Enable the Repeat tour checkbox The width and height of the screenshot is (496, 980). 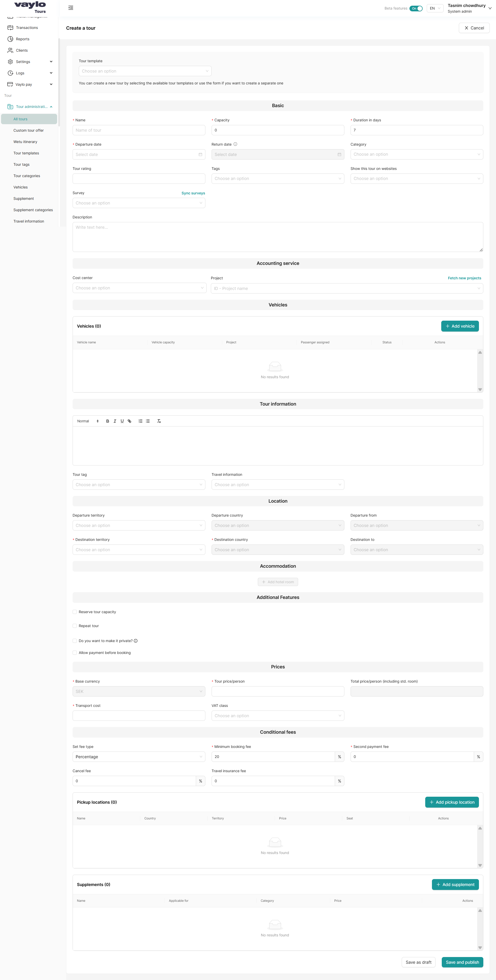(75, 626)
